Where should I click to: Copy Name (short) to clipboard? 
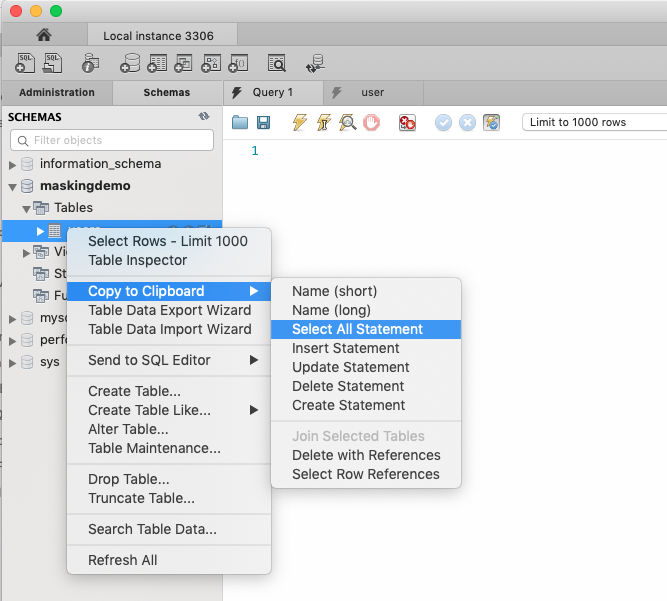click(x=366, y=291)
